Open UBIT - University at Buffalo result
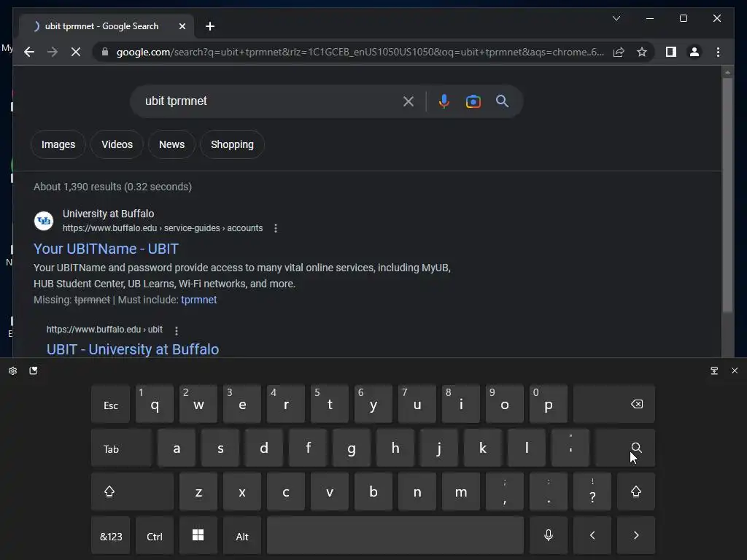Image resolution: width=747 pixels, height=560 pixels. click(x=133, y=349)
